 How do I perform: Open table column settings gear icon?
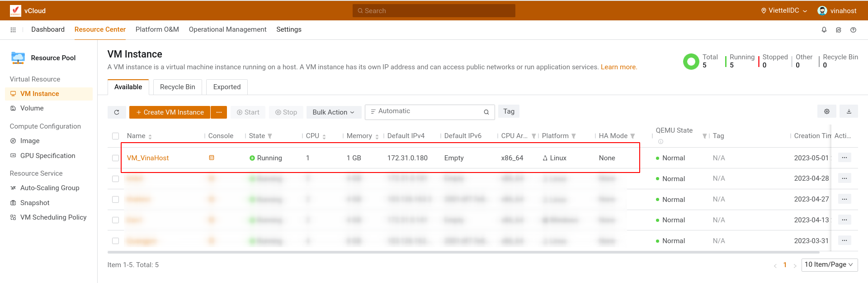pos(826,111)
